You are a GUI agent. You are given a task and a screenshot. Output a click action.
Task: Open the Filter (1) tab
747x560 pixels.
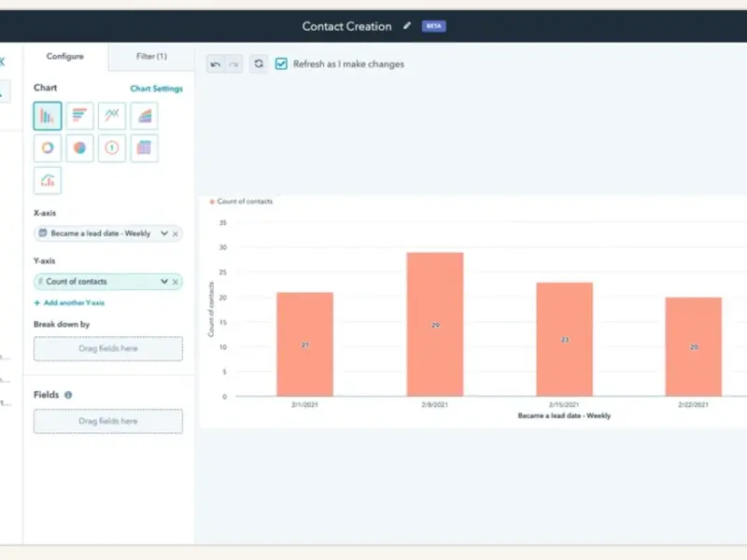tap(151, 57)
